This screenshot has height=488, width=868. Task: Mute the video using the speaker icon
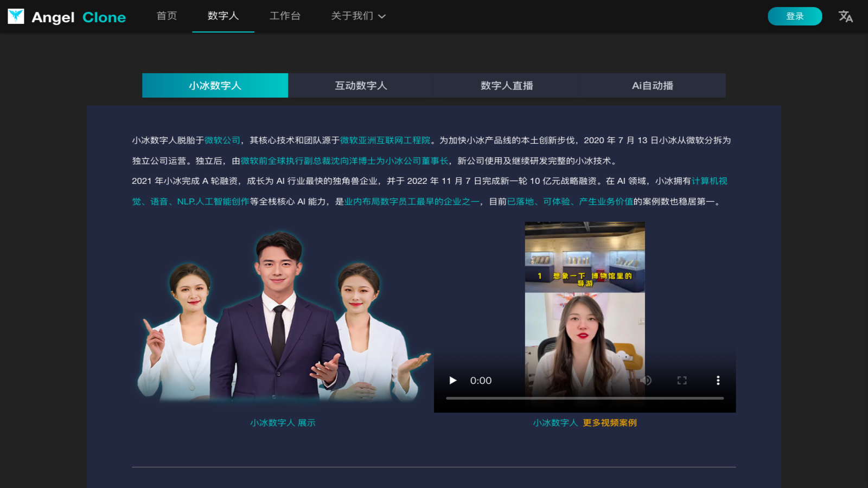coord(646,381)
